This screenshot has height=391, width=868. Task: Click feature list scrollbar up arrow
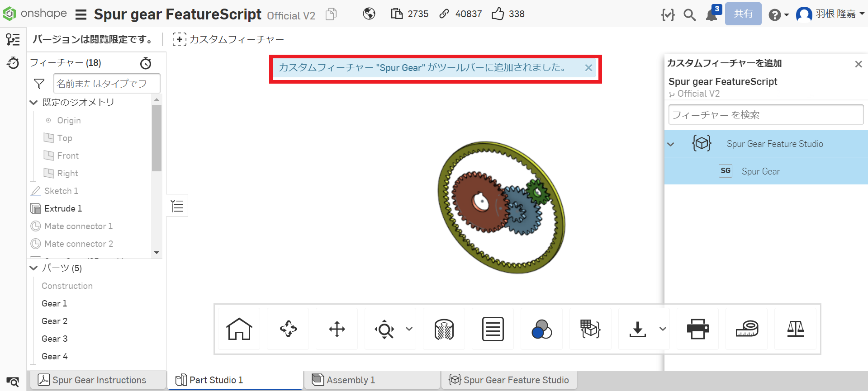point(157,99)
